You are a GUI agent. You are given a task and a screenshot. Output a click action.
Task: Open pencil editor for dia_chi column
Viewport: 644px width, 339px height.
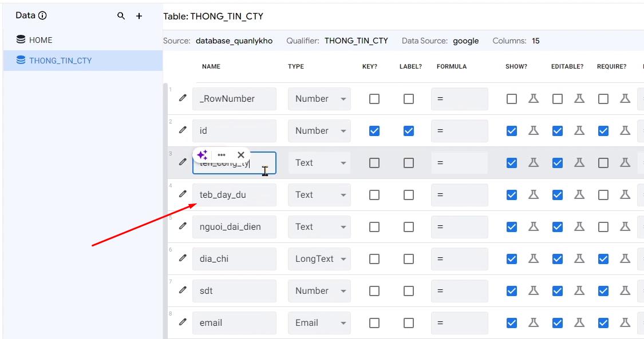[x=183, y=258]
